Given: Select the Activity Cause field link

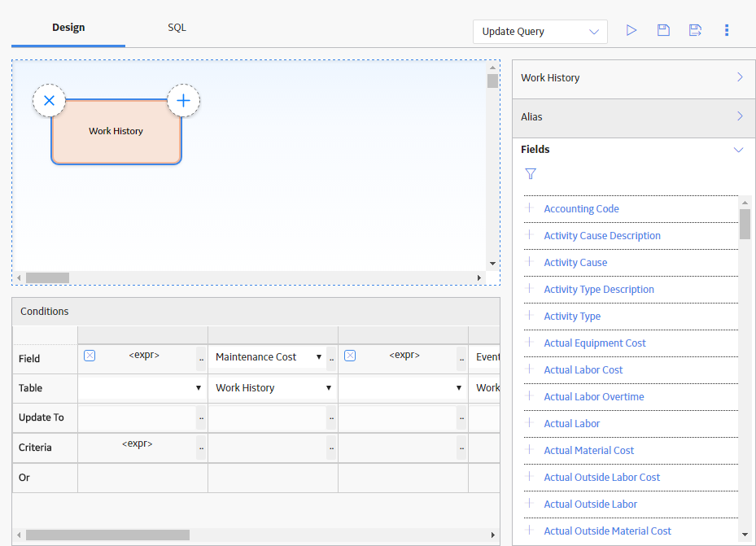Looking at the screenshot, I should pyautogui.click(x=575, y=263).
